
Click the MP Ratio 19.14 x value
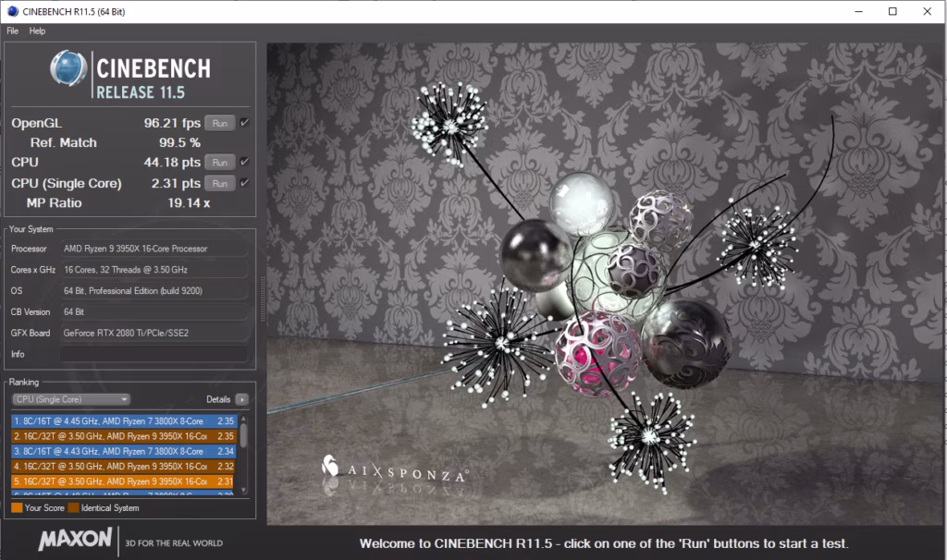tap(189, 203)
